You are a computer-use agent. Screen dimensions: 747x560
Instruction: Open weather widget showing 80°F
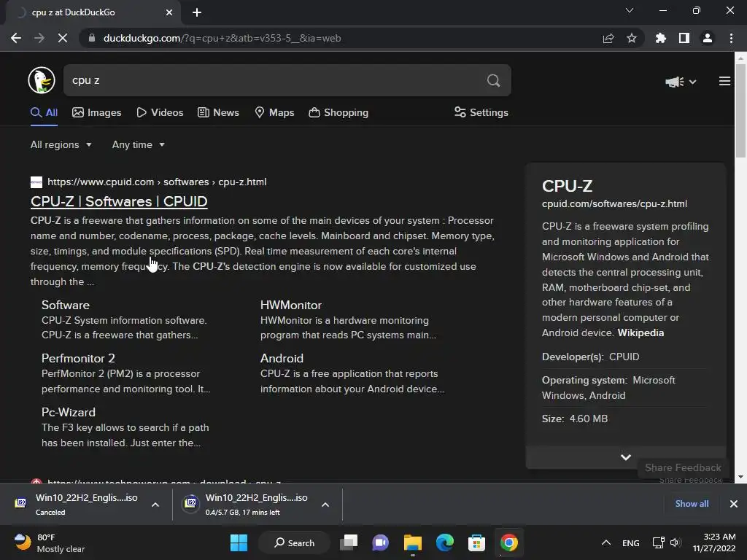(x=50, y=542)
